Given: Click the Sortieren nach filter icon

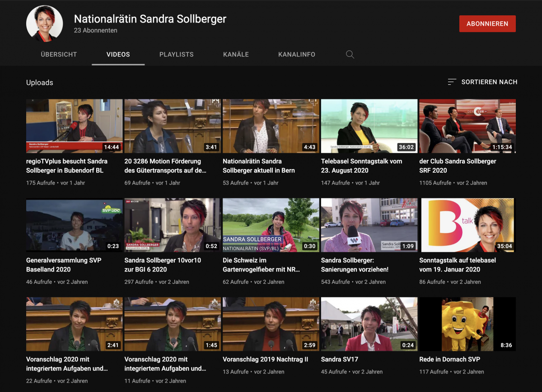Looking at the screenshot, I should [x=452, y=82].
